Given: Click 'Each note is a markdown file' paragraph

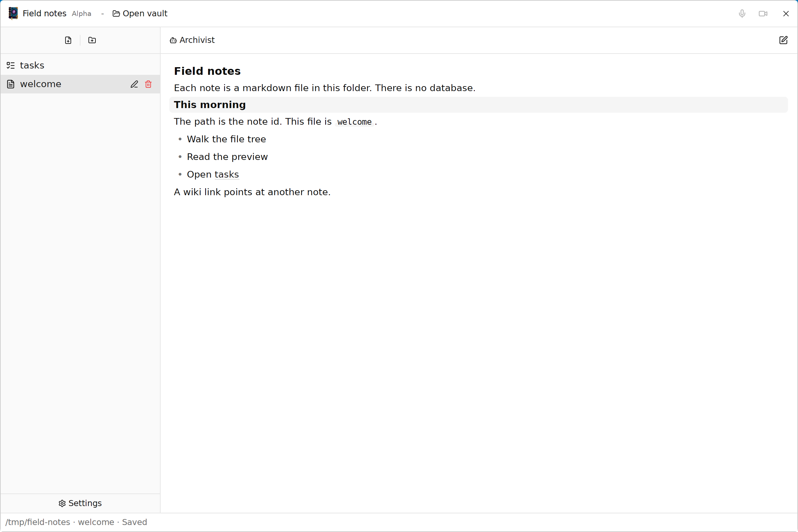Looking at the screenshot, I should tap(325, 88).
